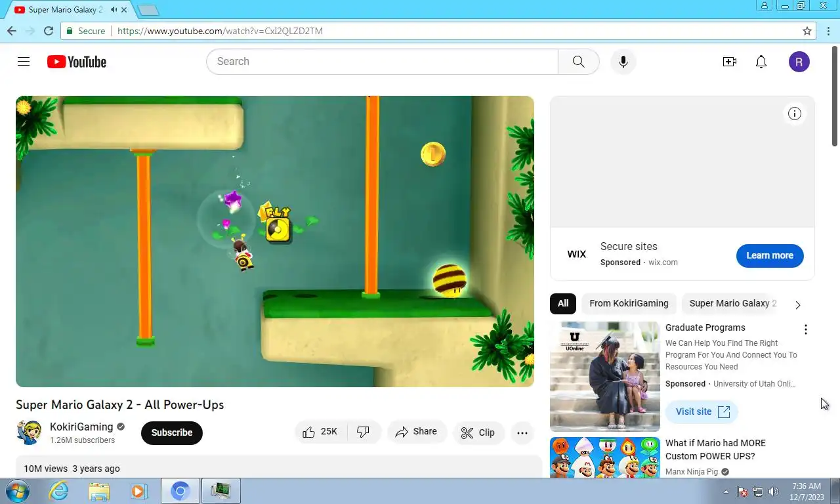Open the YouTube guide hamburger menu
840x504 pixels.
click(24, 62)
